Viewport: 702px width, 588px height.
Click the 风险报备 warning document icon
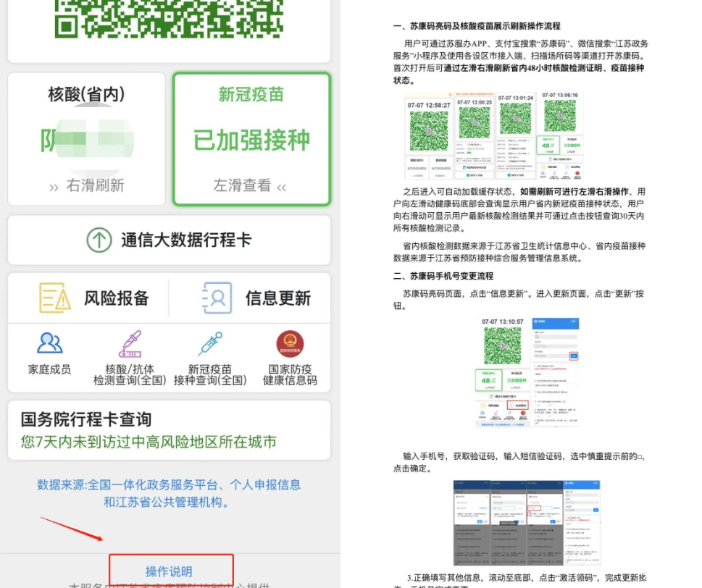pos(55,298)
